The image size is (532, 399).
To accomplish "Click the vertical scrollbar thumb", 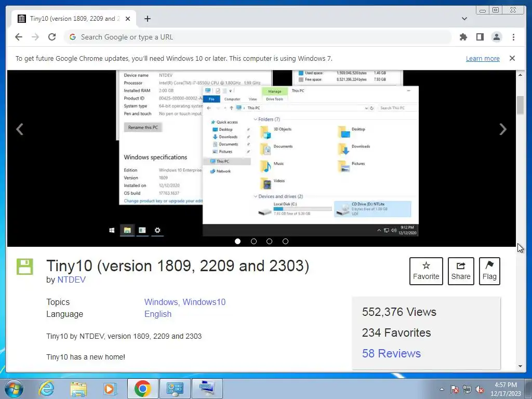I will click(x=521, y=105).
